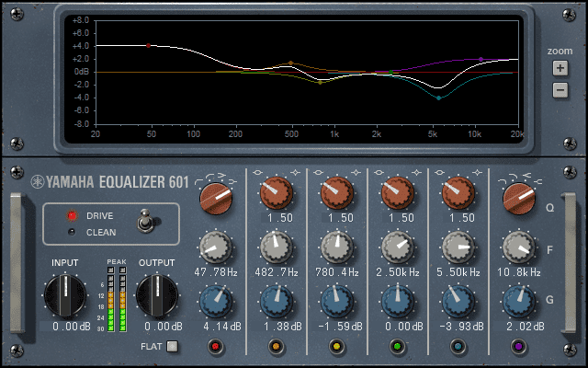The image size is (588, 368).
Task: Click the 2.02dB gain value
Action: click(526, 327)
